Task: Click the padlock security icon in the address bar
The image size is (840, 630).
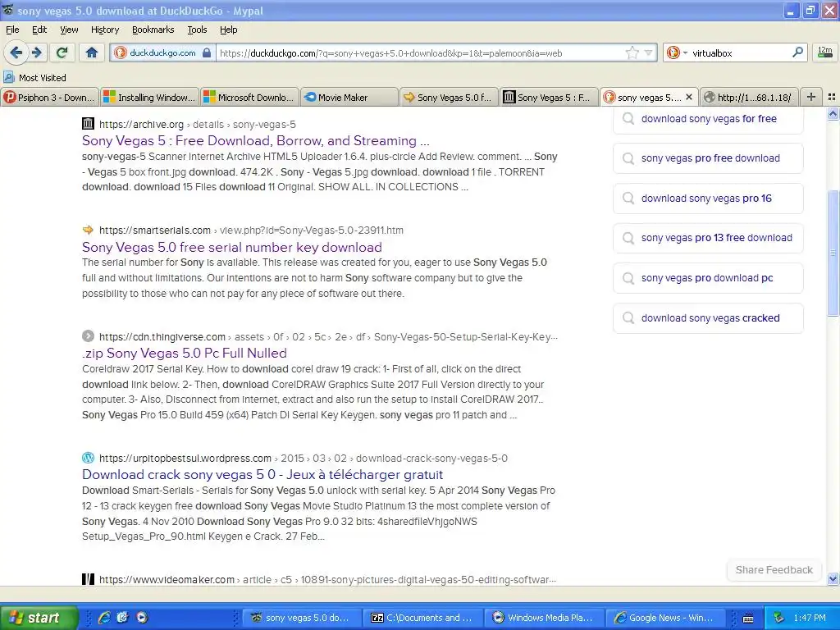Action: (x=207, y=52)
